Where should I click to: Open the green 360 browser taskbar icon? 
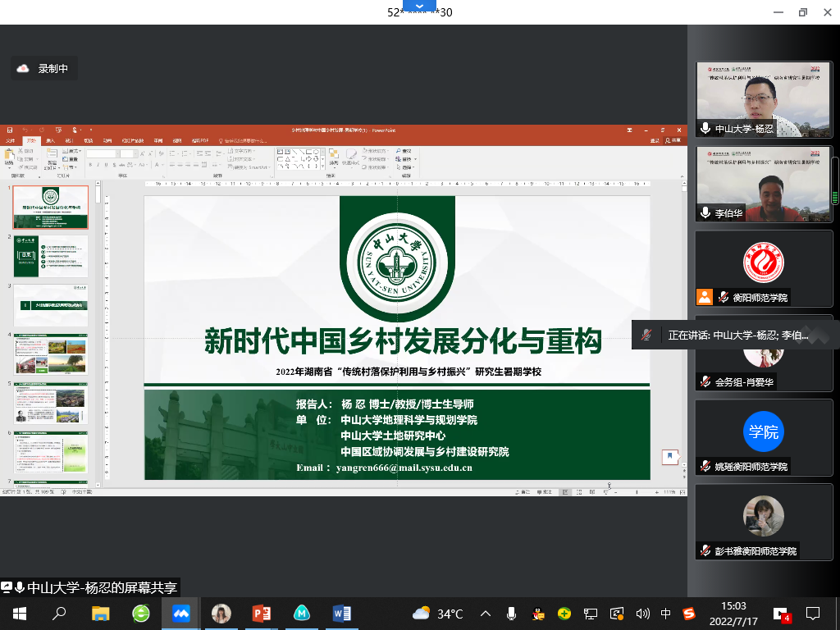click(x=141, y=614)
